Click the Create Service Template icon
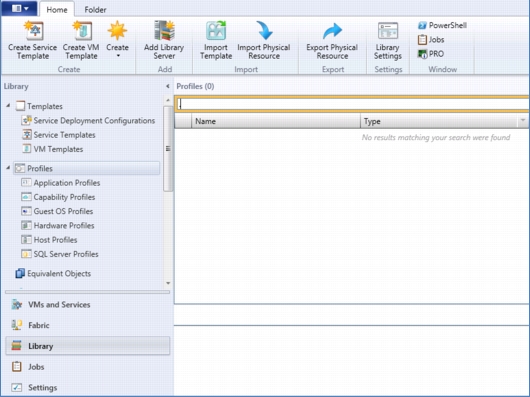 [x=33, y=31]
